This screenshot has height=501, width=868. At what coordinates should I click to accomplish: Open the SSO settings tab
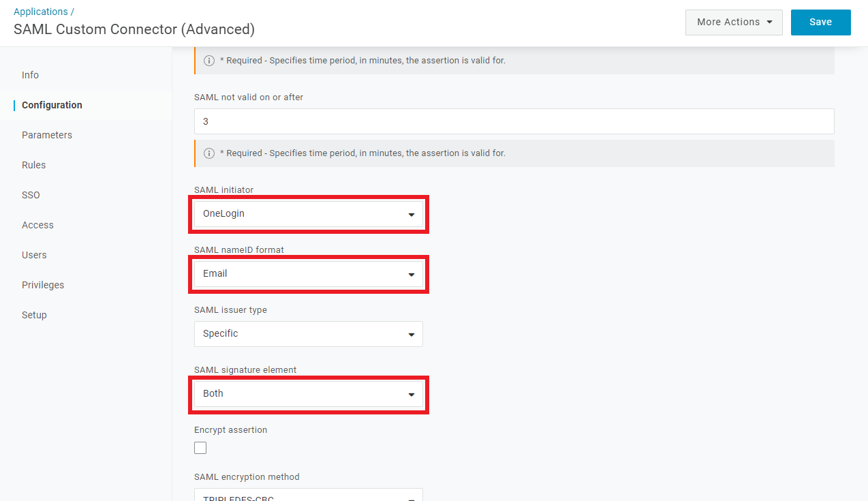[x=31, y=195]
